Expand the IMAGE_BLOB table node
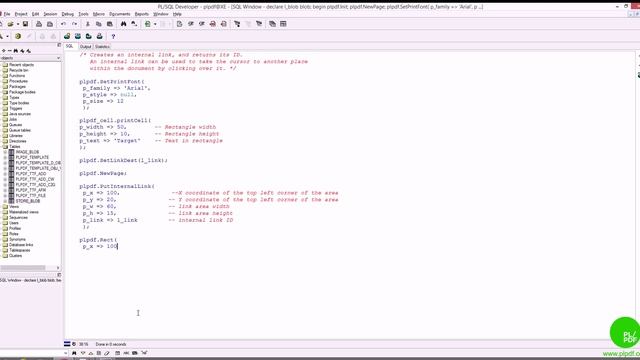 [x=5, y=152]
